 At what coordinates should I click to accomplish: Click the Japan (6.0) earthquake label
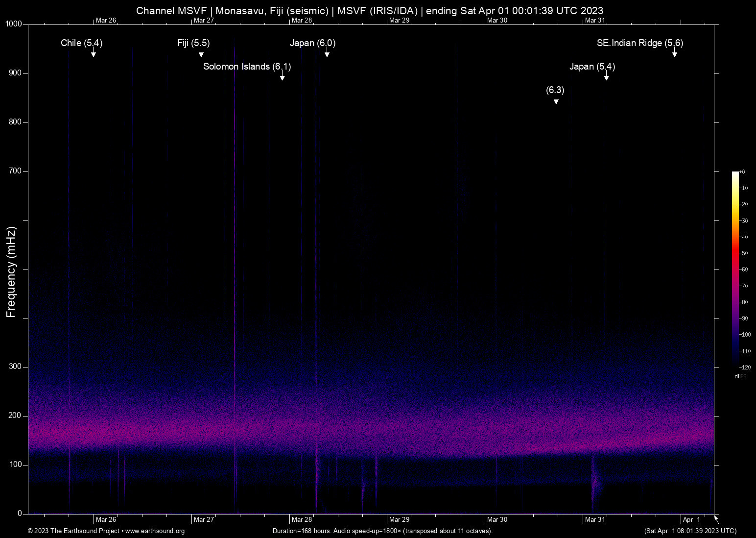[x=312, y=43]
